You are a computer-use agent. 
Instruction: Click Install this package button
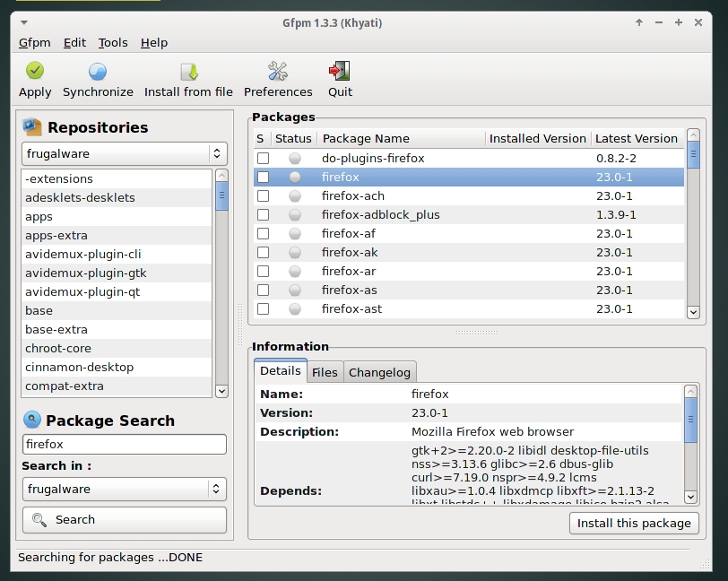point(634,524)
